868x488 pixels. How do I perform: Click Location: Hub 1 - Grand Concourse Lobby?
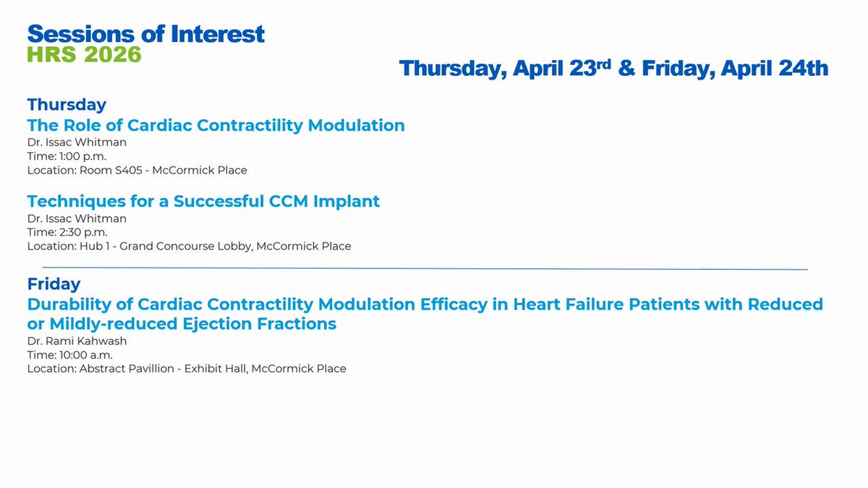(x=190, y=246)
